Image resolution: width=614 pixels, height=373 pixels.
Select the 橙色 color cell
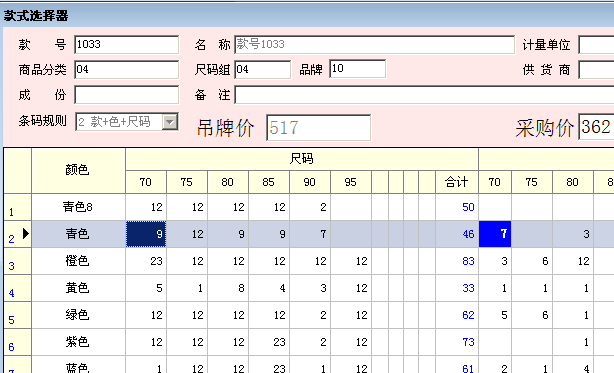pos(78,261)
